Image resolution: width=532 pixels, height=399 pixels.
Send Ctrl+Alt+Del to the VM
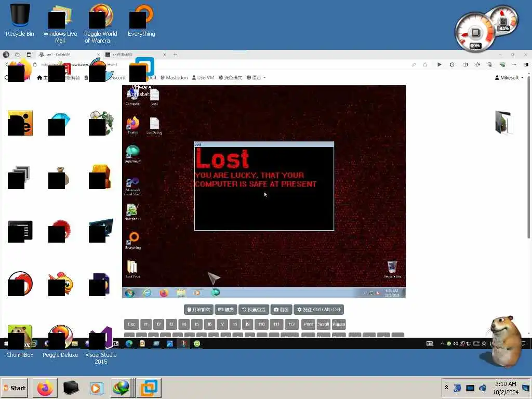pos(318,310)
